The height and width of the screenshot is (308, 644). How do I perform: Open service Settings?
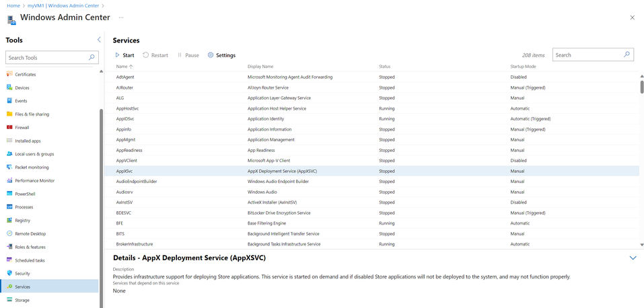click(x=222, y=55)
